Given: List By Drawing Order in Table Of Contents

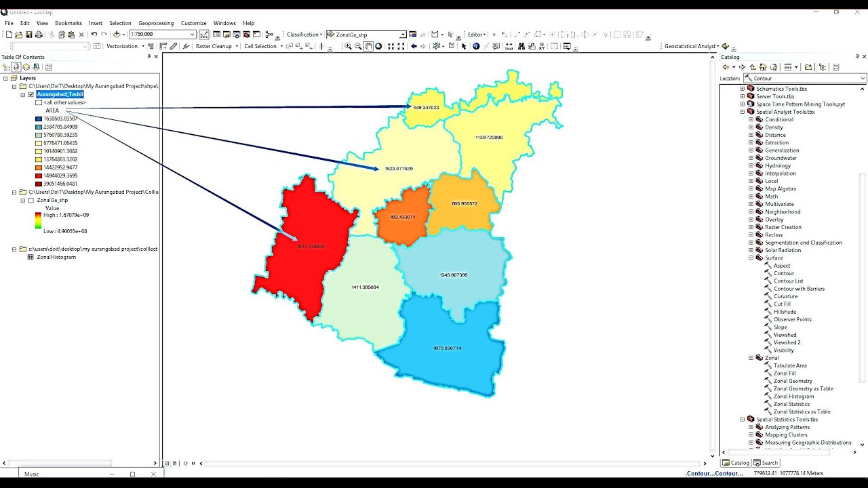Looking at the screenshot, I should (6, 67).
